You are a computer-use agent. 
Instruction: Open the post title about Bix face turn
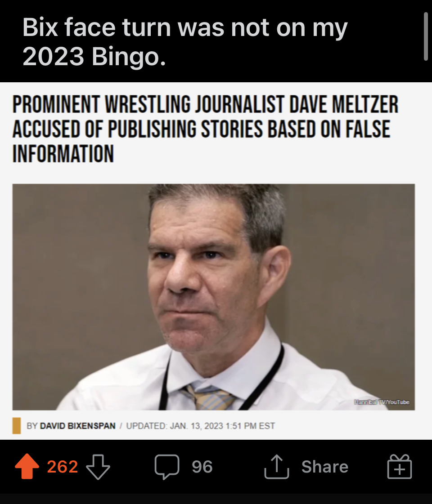(x=185, y=42)
